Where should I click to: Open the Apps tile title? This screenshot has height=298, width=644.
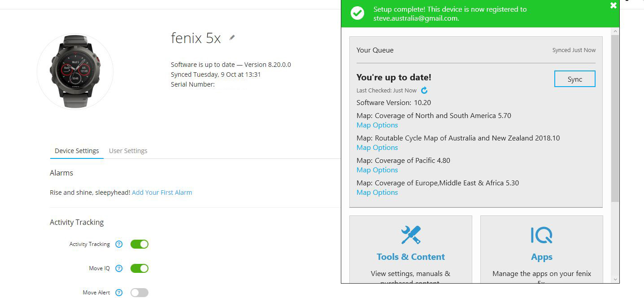(542, 257)
